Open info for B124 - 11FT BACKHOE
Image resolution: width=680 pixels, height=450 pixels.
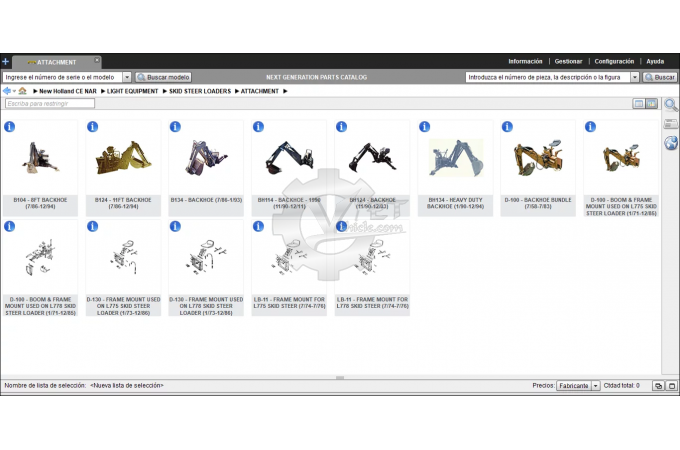pyautogui.click(x=92, y=127)
